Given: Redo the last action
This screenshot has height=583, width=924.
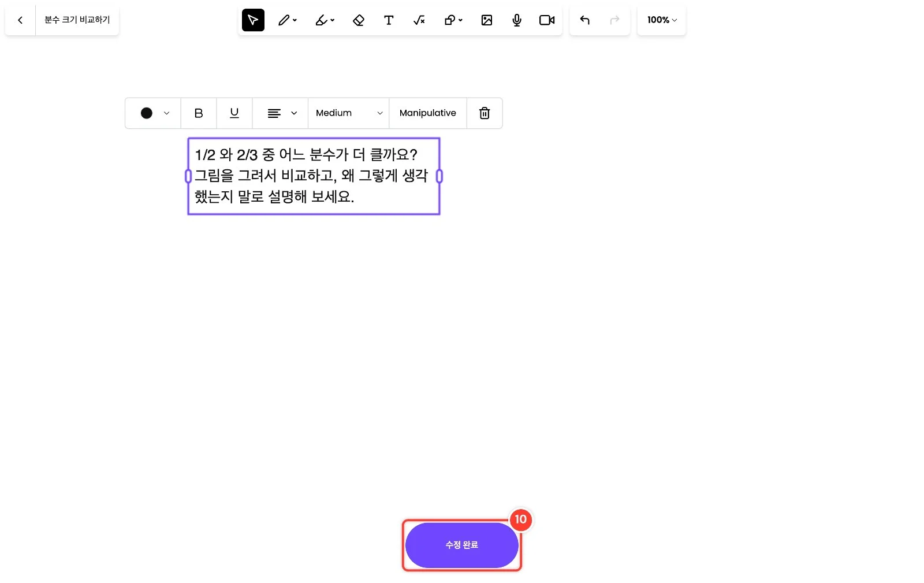Looking at the screenshot, I should [x=615, y=20].
